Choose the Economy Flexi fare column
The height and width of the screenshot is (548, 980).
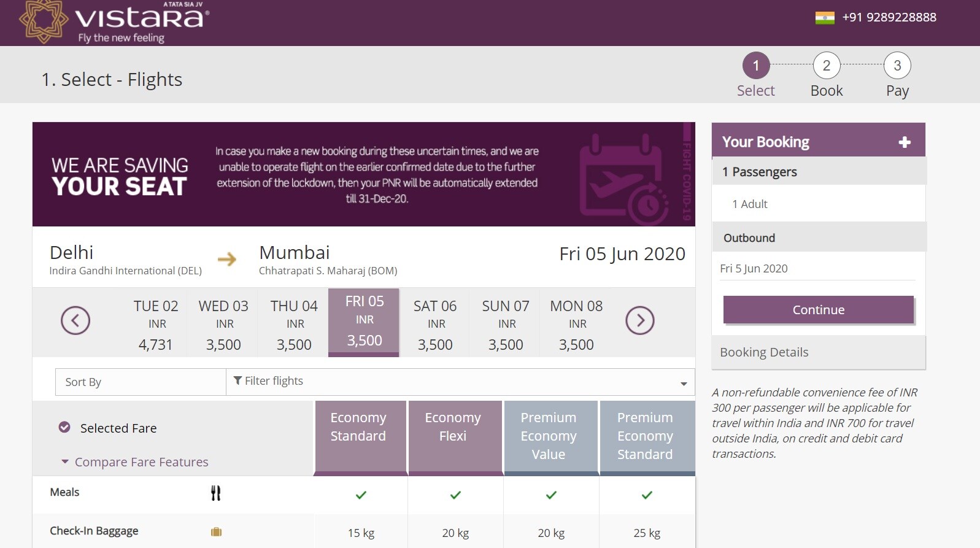coord(455,438)
